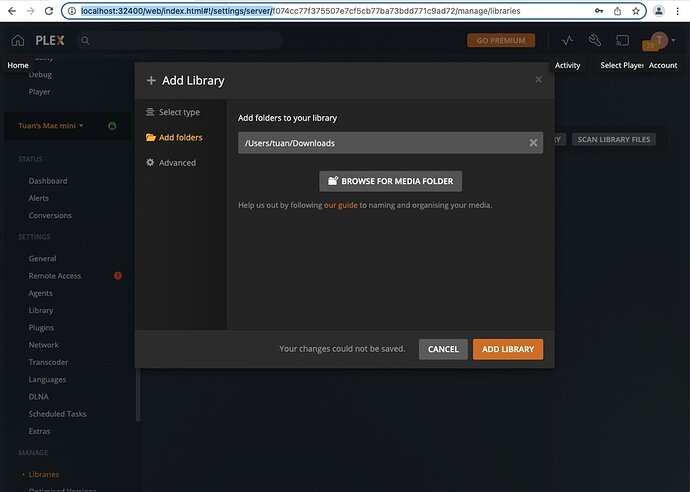Close the Add Library dialog

(x=538, y=80)
